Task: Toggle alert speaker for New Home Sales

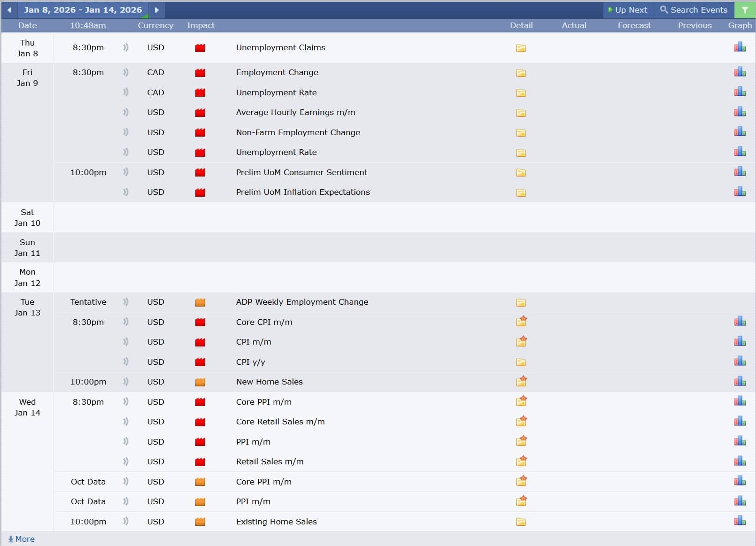Action: (x=125, y=382)
